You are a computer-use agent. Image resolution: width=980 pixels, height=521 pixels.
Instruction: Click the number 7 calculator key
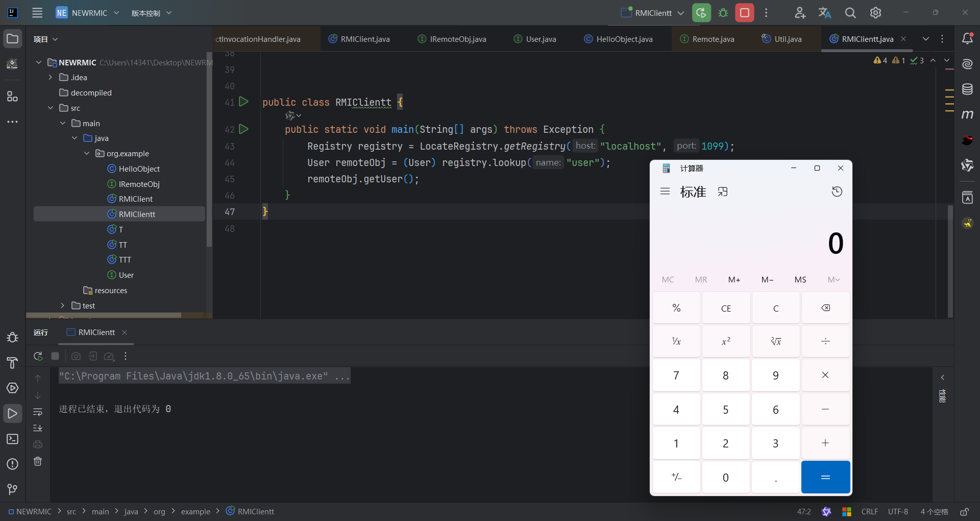676,375
